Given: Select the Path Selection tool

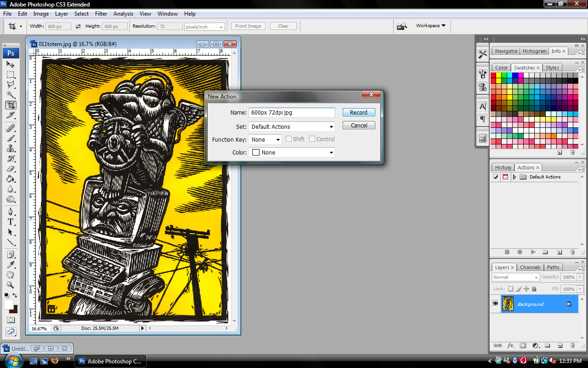Looking at the screenshot, I should [x=11, y=232].
